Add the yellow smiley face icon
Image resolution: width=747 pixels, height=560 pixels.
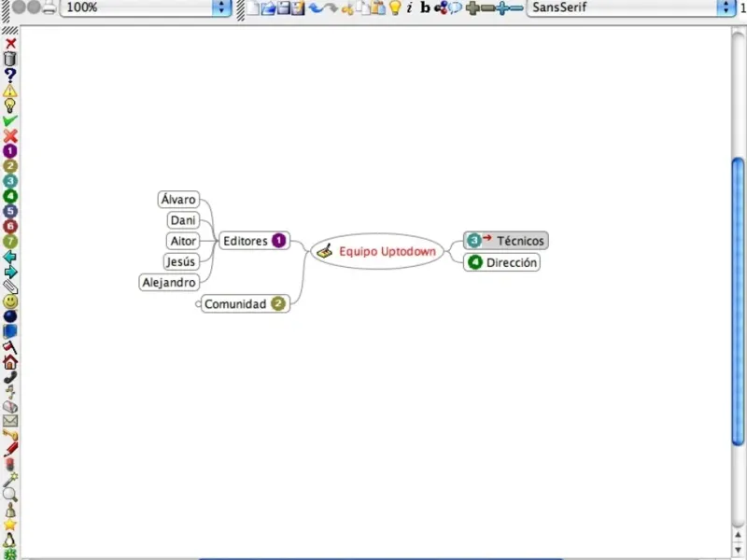10,301
